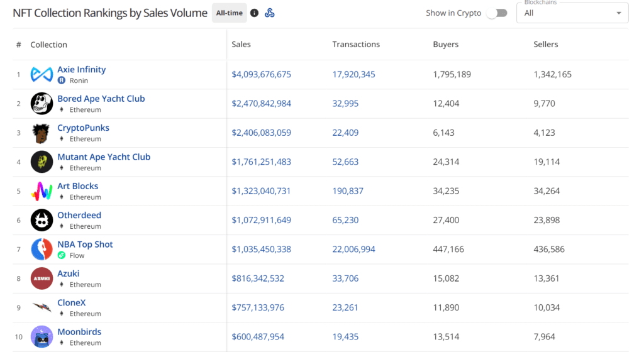
Task: Click the CryptoPunks pixel avatar
Action: pyautogui.click(x=42, y=133)
